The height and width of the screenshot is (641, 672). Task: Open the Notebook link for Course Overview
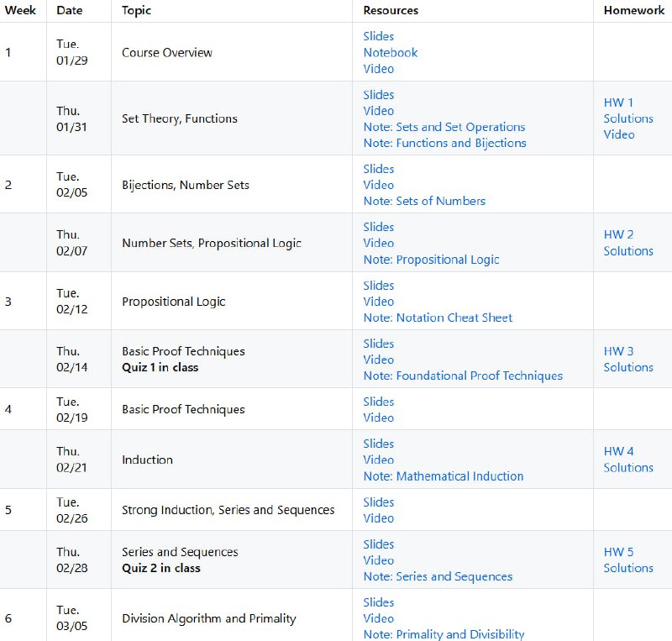tap(391, 52)
